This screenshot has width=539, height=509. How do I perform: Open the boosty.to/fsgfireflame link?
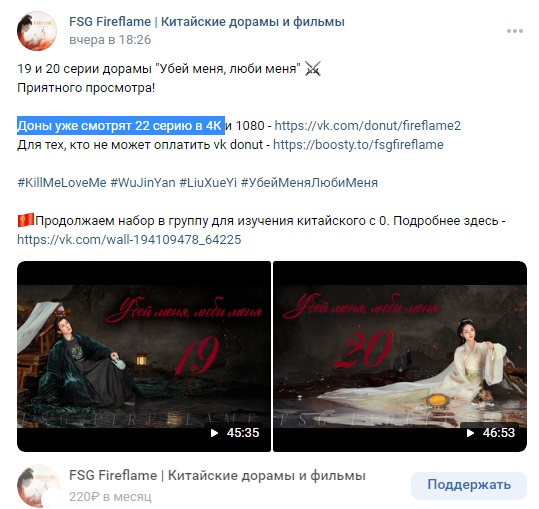pyautogui.click(x=358, y=144)
